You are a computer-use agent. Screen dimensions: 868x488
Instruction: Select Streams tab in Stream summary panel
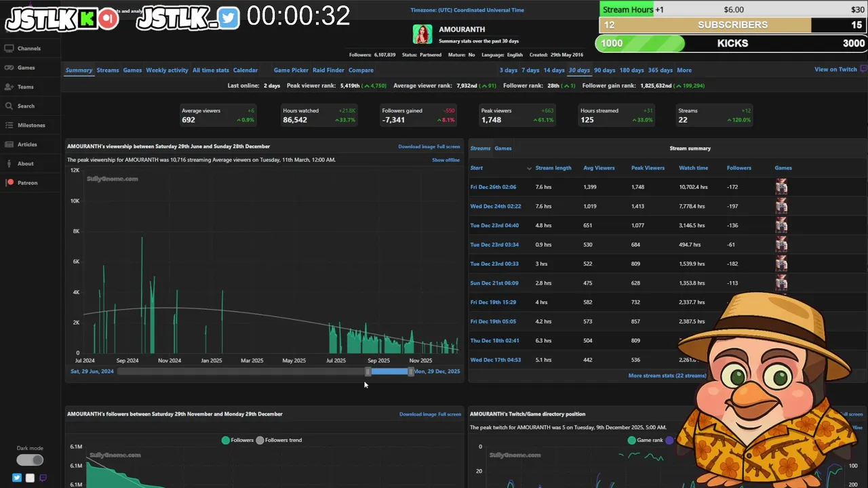tap(480, 148)
